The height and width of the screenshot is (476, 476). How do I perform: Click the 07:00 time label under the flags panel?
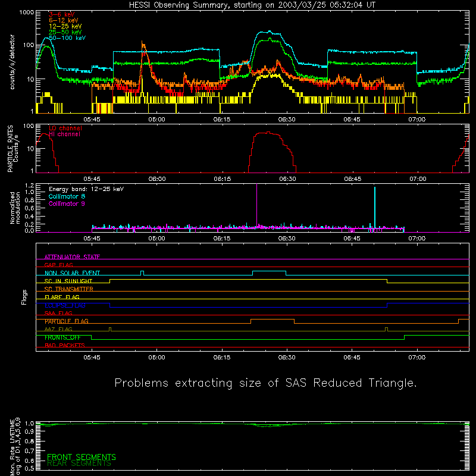pyautogui.click(x=417, y=358)
